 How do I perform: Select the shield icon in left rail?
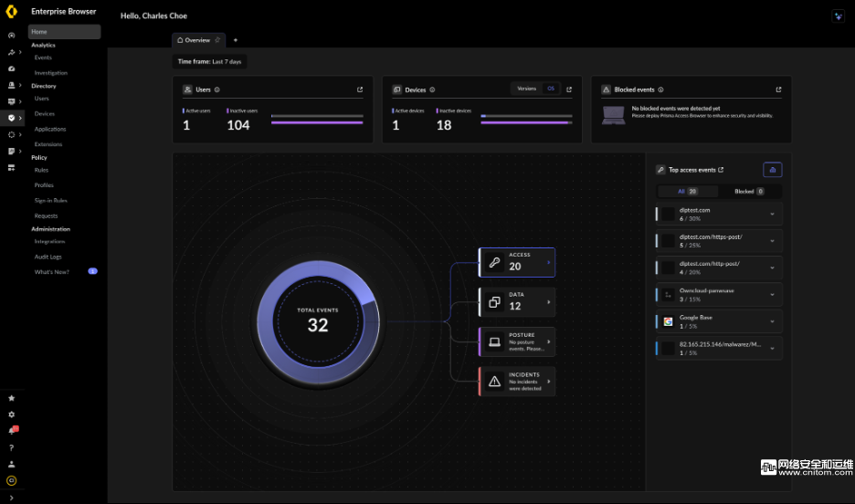[x=12, y=118]
